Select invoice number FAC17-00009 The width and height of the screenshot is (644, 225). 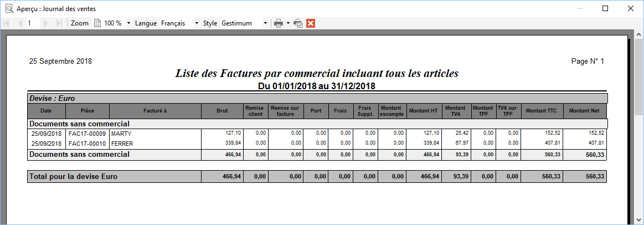coord(87,134)
